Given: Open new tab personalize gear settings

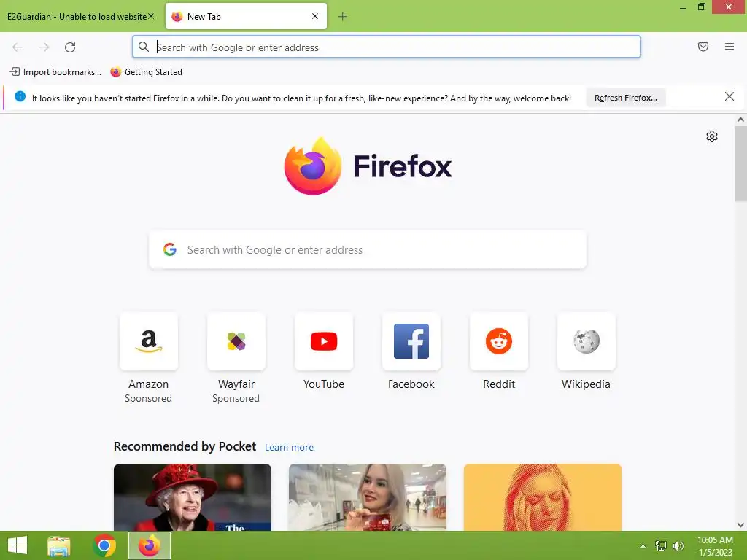Looking at the screenshot, I should coord(712,136).
